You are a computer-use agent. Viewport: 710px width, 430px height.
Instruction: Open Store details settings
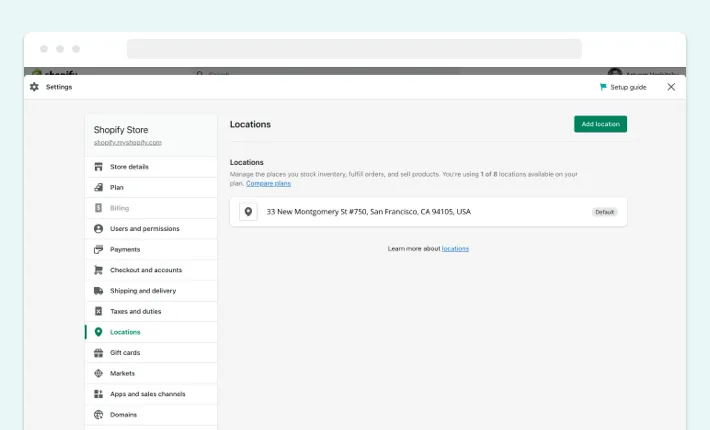pyautogui.click(x=151, y=167)
